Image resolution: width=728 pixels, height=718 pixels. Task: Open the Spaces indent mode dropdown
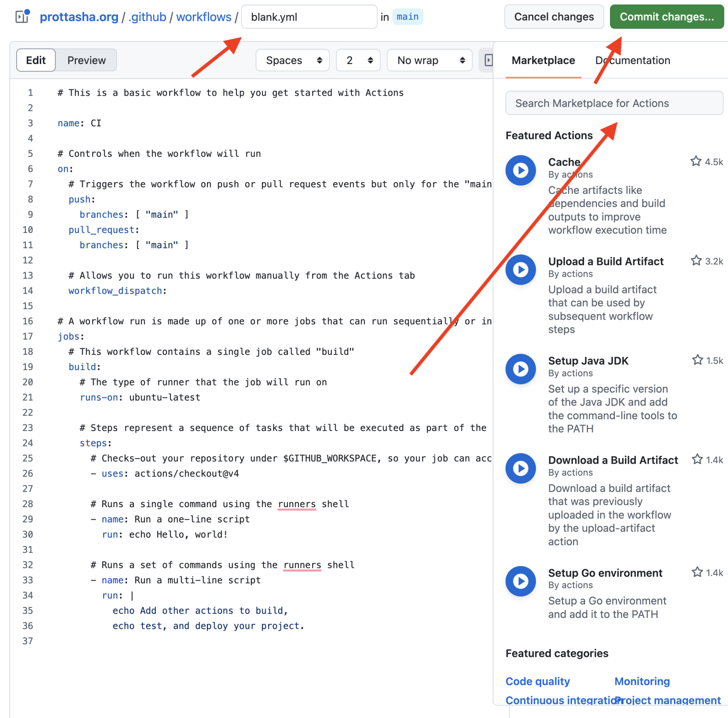click(293, 60)
